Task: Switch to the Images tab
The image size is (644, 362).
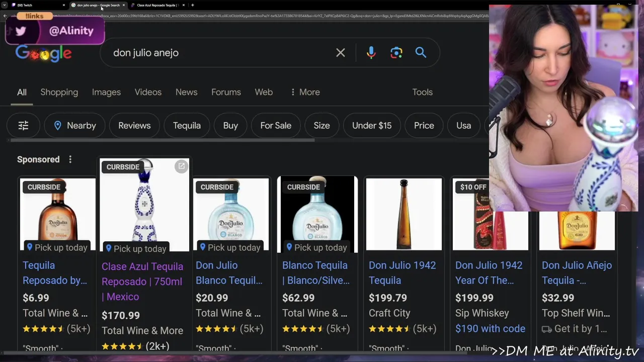Action: (x=106, y=92)
